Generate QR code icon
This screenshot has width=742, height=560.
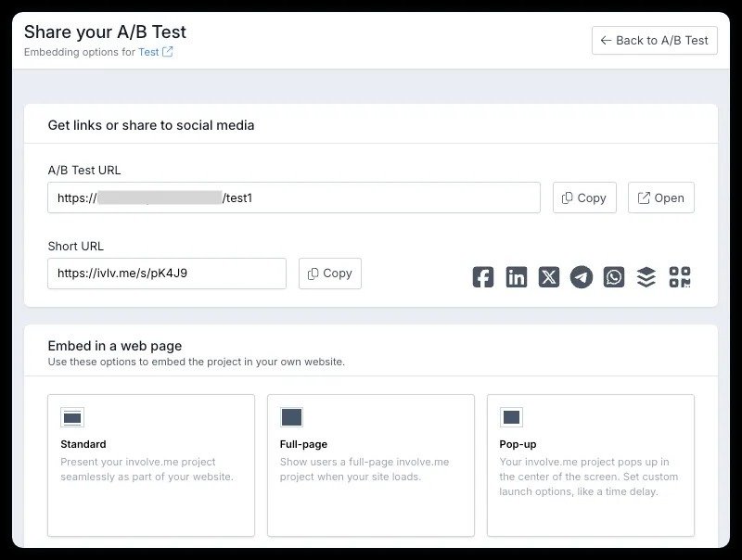(x=680, y=277)
